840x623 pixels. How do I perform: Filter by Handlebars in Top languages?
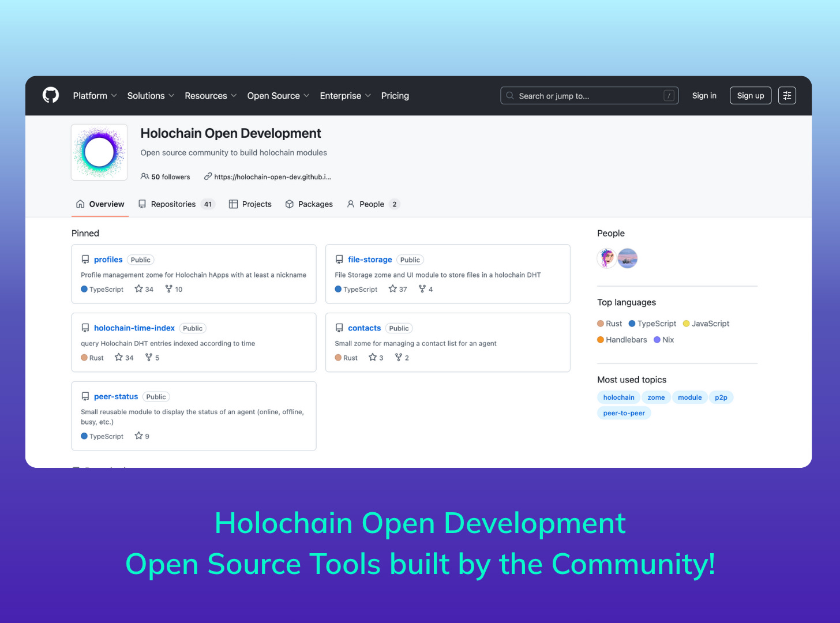(x=622, y=340)
